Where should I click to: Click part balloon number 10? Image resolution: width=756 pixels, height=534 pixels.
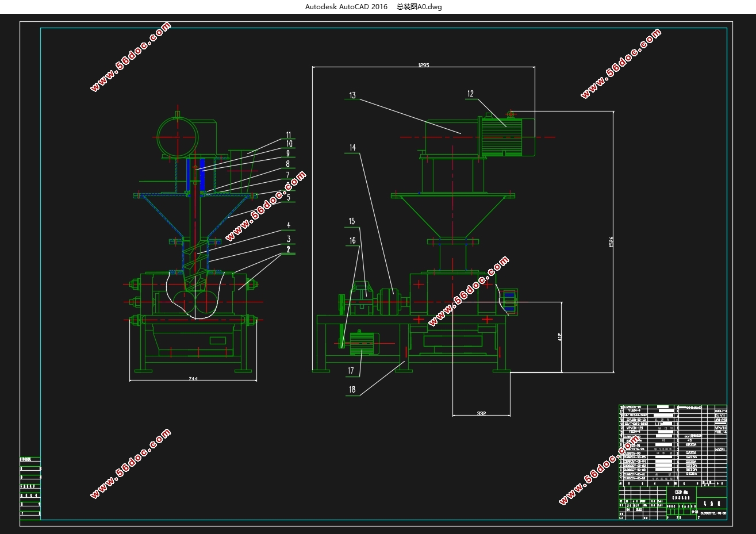(x=289, y=144)
